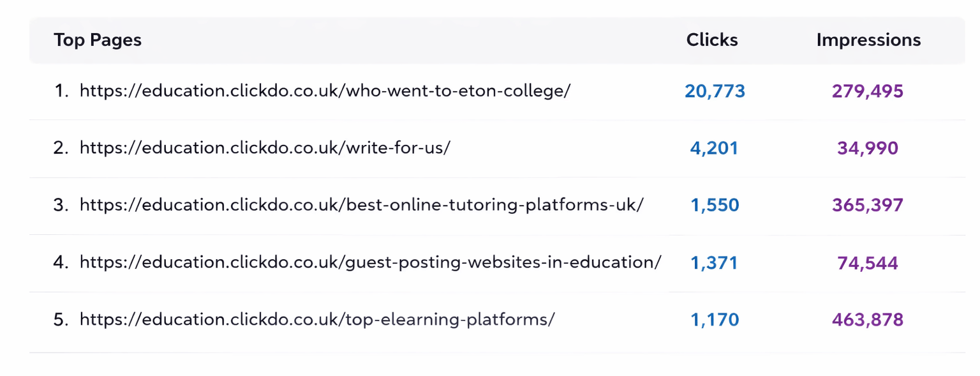Sort by the Clicks column header
This screenshot has width=980, height=376.
(x=712, y=40)
